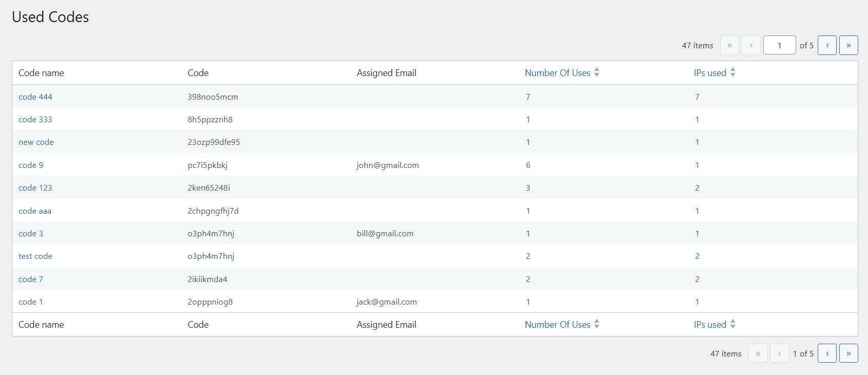Open the code 333 entry

[35, 120]
